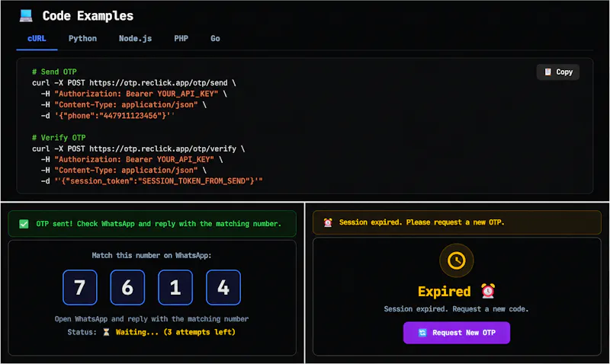This screenshot has width=610, height=364.
Task: Click the Code Examples heading
Action: 88,16
